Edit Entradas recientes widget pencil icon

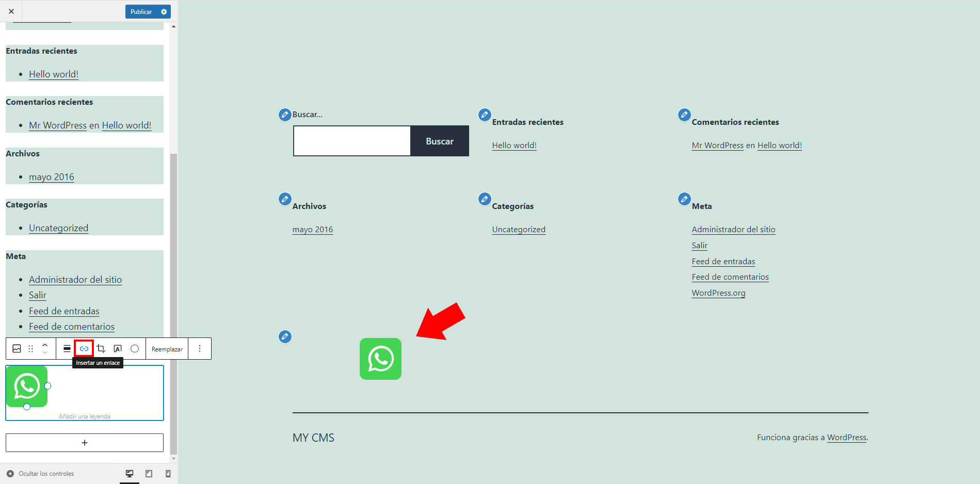pyautogui.click(x=485, y=115)
